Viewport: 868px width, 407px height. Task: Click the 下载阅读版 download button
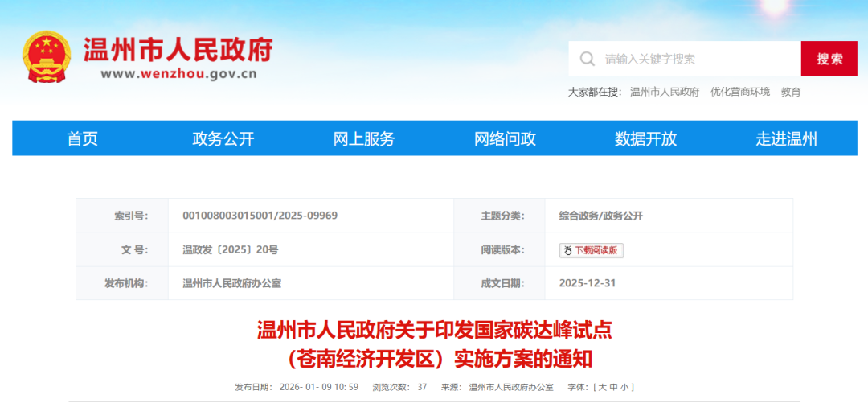coord(592,250)
